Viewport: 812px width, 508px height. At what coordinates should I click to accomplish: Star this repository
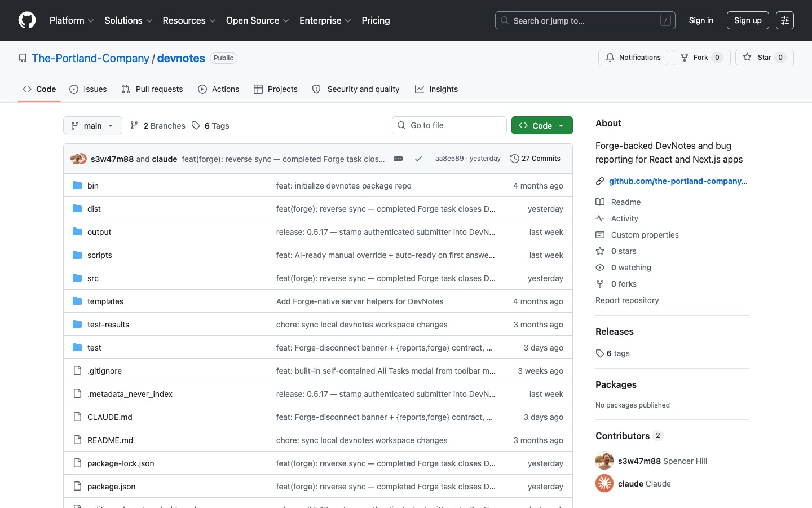point(765,58)
